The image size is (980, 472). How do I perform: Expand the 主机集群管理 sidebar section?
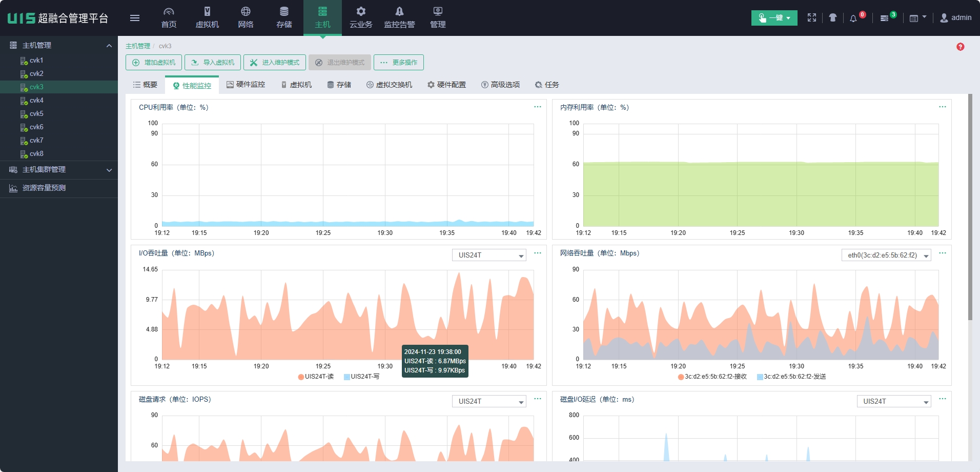click(59, 170)
